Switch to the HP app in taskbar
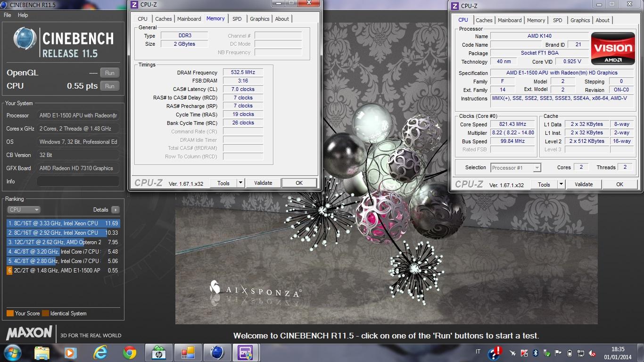644x362 pixels. tap(158, 353)
